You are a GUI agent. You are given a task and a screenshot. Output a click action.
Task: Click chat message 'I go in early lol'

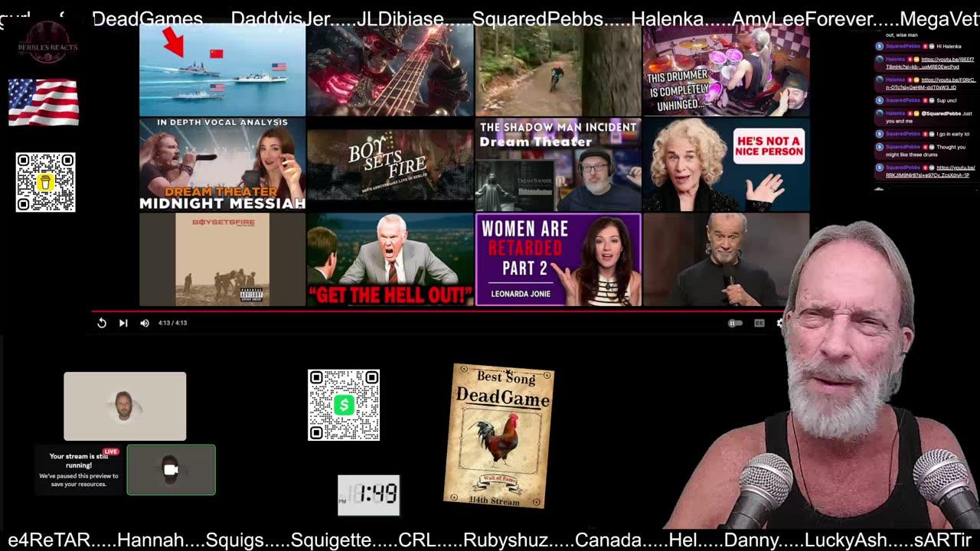tap(953, 134)
